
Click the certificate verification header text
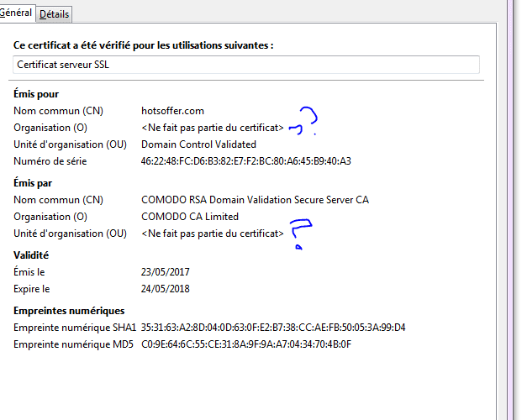click(143, 45)
